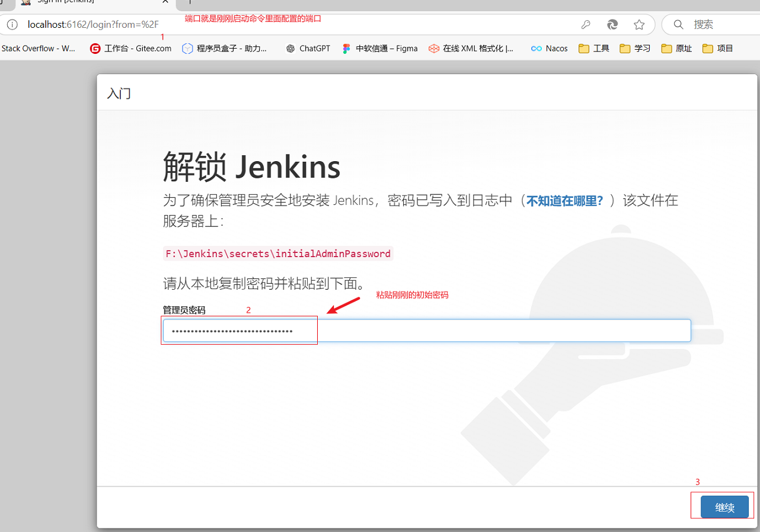The width and height of the screenshot is (760, 532).
Task: Click the 请从本地复制密码并粘贴到下面 instruction text
Action: click(264, 283)
